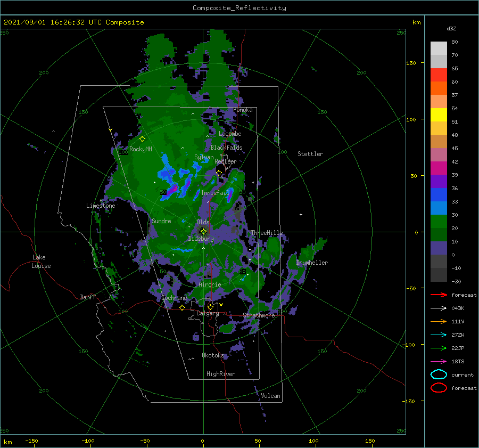Screen dimensions: 479x448
Task: Click the red forecast arrow legend icon
Action: click(x=439, y=295)
